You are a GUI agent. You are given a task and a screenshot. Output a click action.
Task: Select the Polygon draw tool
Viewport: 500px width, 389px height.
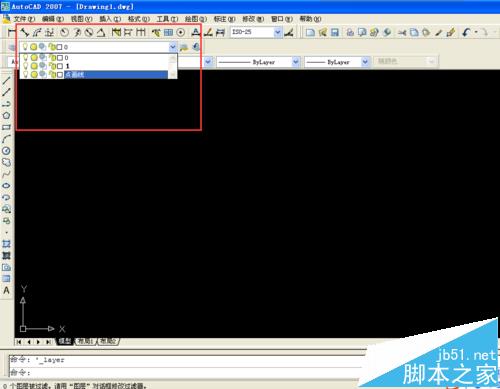click(x=6, y=116)
